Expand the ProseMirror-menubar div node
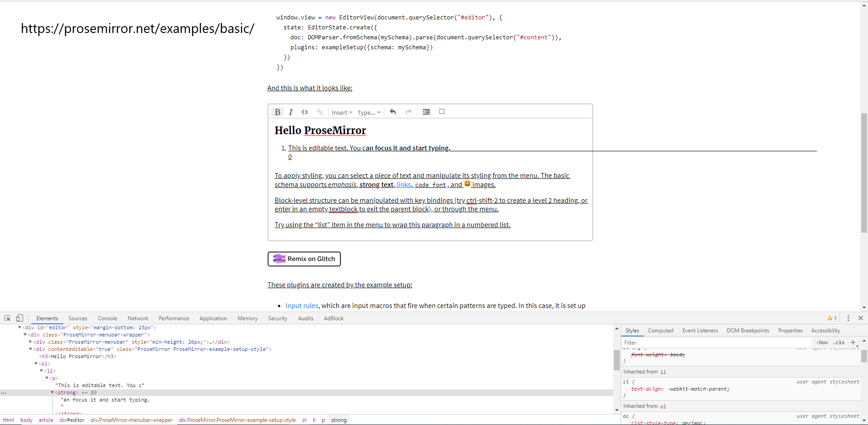Image resolution: width=868 pixels, height=425 pixels. (x=30, y=342)
